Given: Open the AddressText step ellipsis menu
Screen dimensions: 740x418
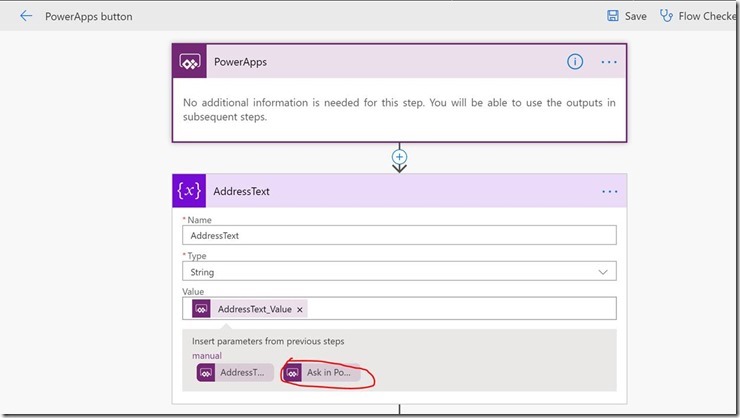Looking at the screenshot, I should pyautogui.click(x=609, y=191).
